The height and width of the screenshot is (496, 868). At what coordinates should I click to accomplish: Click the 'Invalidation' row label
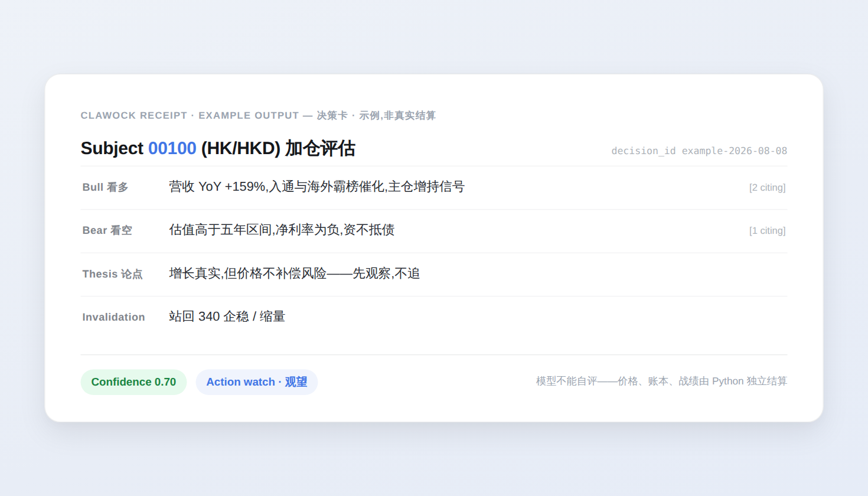(113, 317)
